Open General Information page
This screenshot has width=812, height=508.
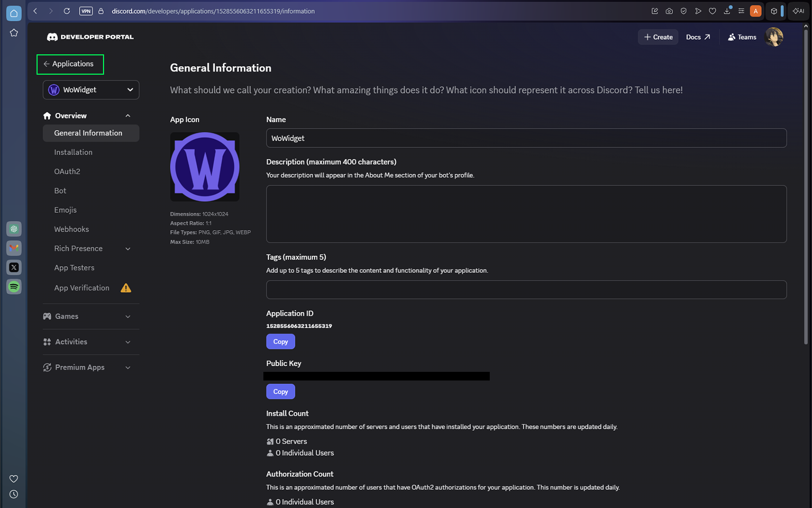91,133
